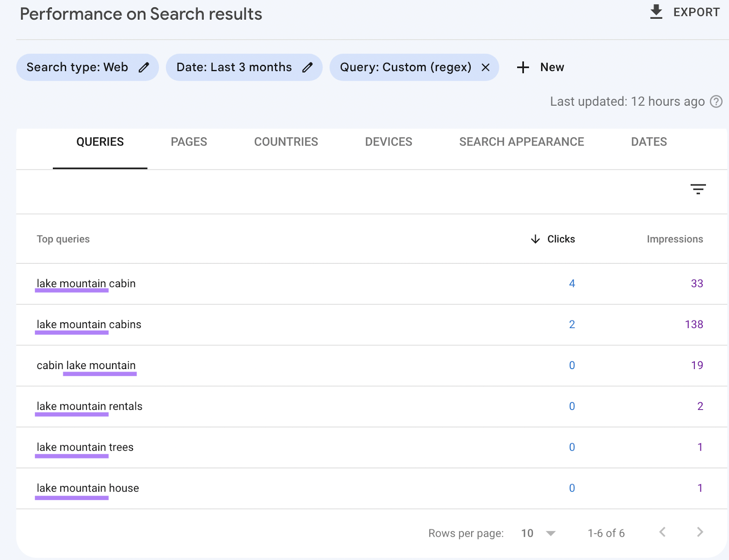The image size is (729, 560).
Task: Sort by Clicks column header
Action: (x=560, y=239)
